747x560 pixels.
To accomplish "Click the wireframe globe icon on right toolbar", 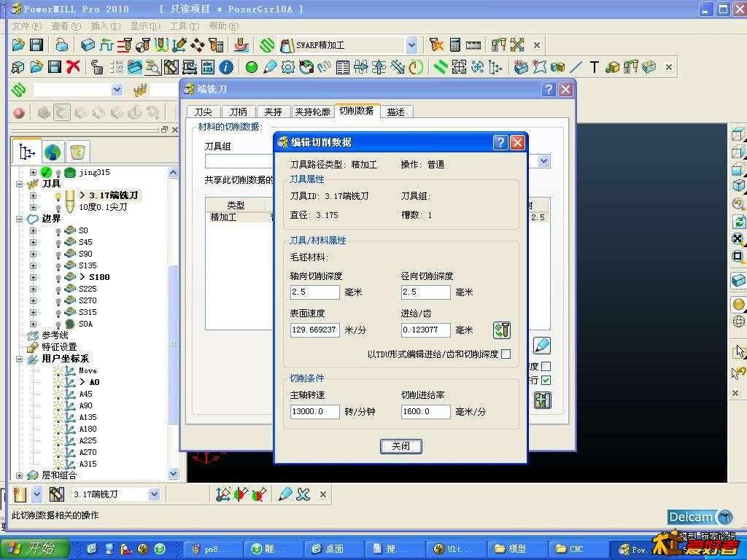I will (738, 322).
